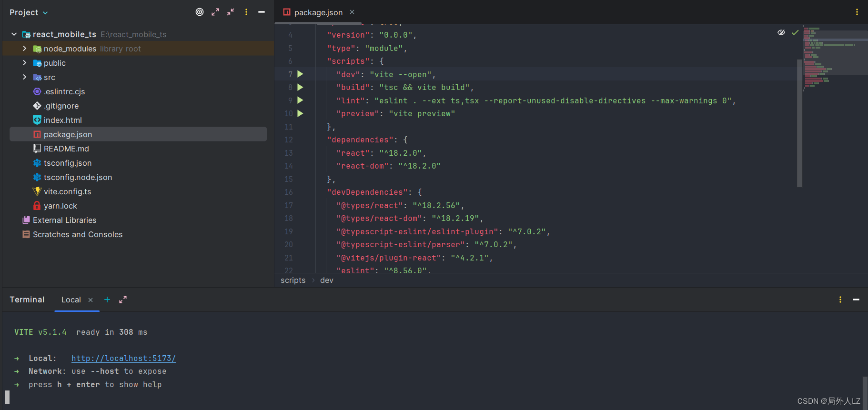Select yarn.lock file

point(60,206)
